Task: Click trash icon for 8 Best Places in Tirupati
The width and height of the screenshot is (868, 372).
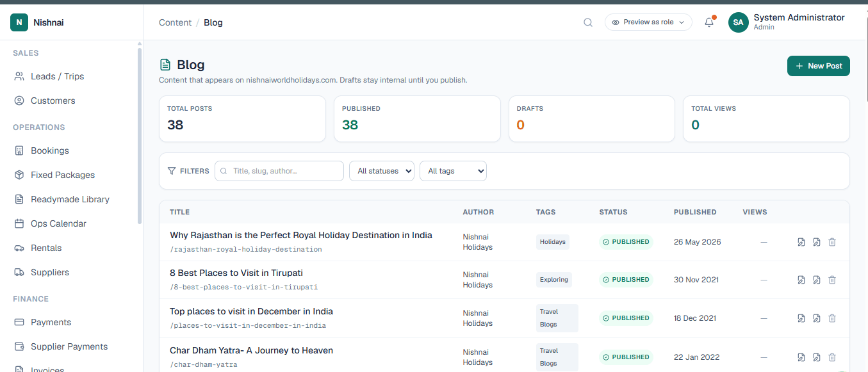Action: [832, 280]
